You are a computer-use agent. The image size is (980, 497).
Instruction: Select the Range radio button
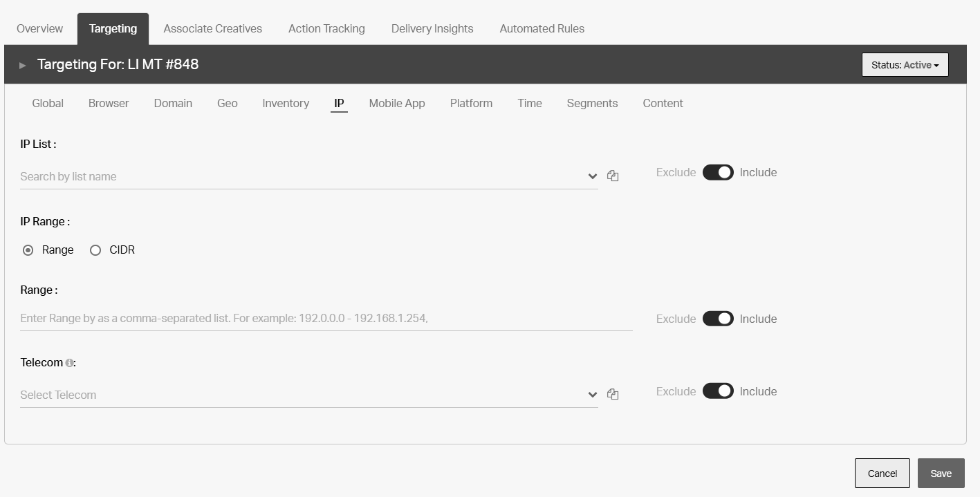point(28,250)
